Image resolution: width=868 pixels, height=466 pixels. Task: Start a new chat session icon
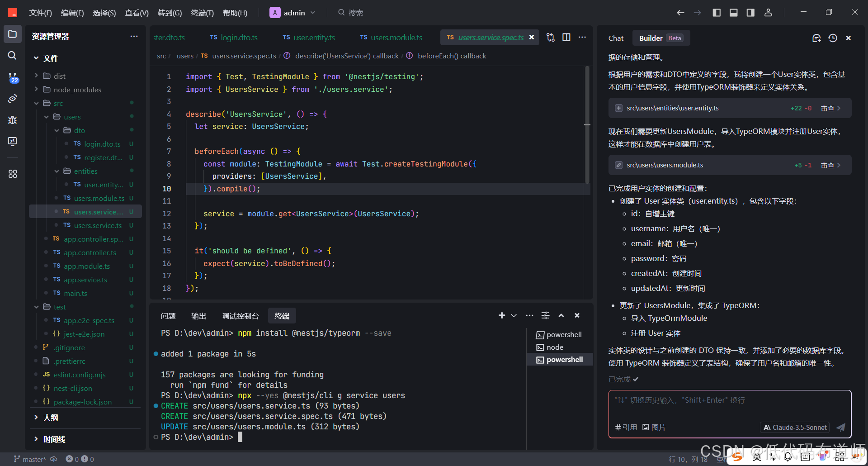[x=816, y=38]
